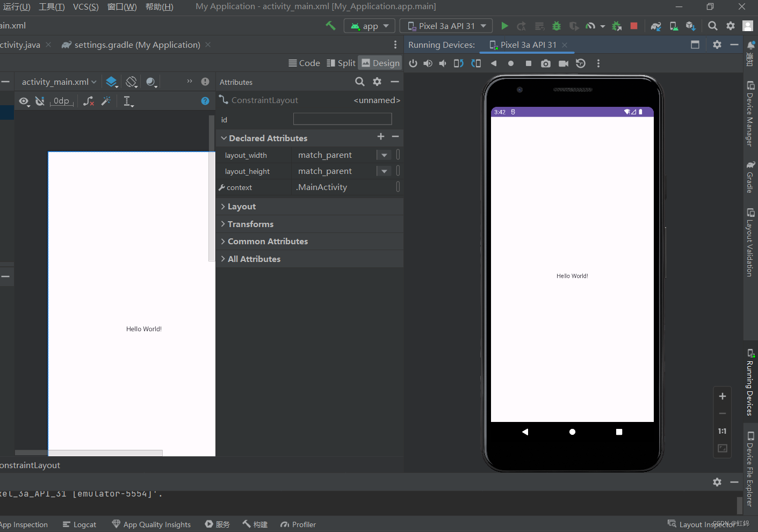758x532 pixels.
Task: Open the layout_width value dropdown
Action: (384, 155)
